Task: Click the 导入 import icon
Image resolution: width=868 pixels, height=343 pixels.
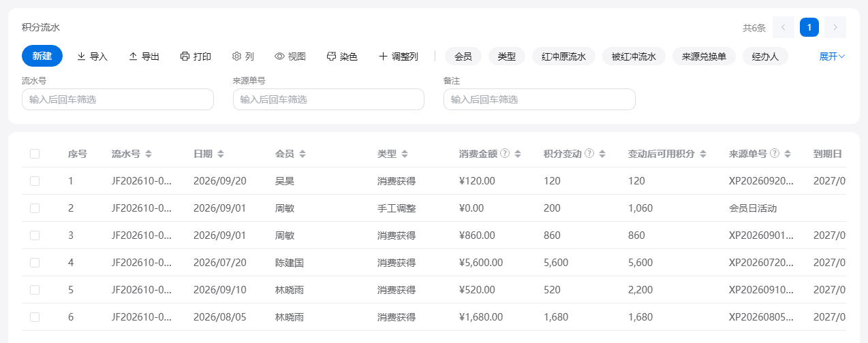Action: coord(81,56)
